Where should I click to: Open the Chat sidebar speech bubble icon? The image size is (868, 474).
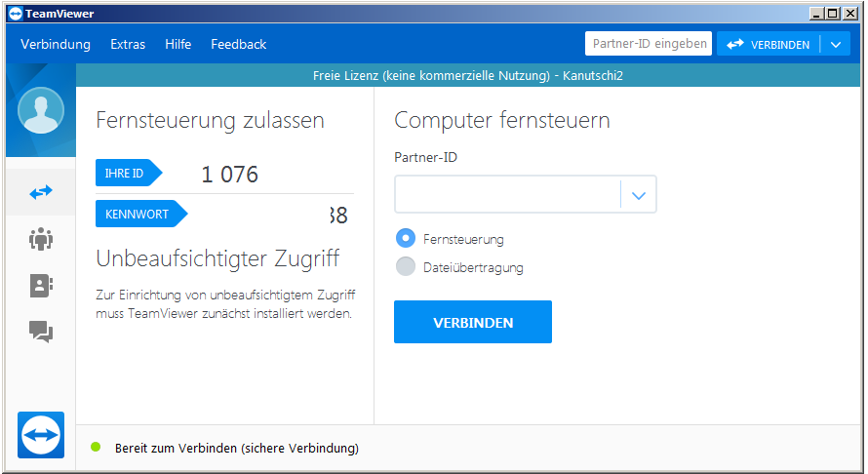(40, 333)
